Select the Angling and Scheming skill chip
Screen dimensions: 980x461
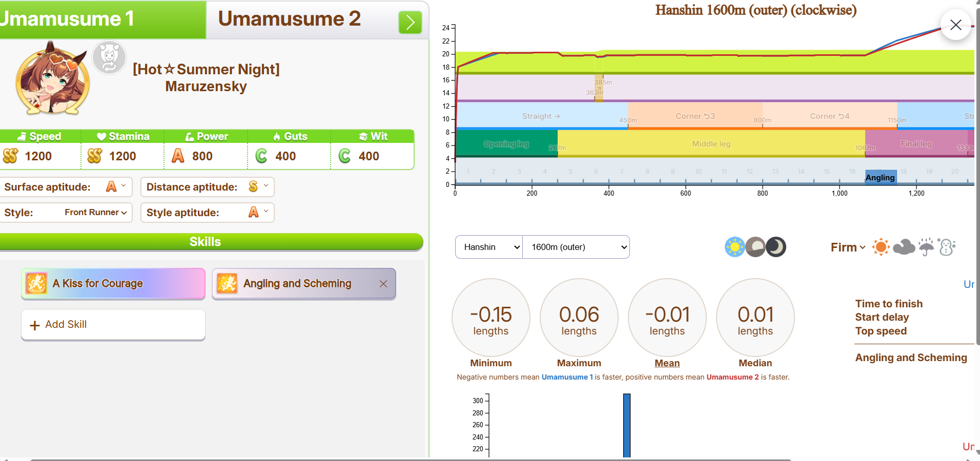[304, 283]
